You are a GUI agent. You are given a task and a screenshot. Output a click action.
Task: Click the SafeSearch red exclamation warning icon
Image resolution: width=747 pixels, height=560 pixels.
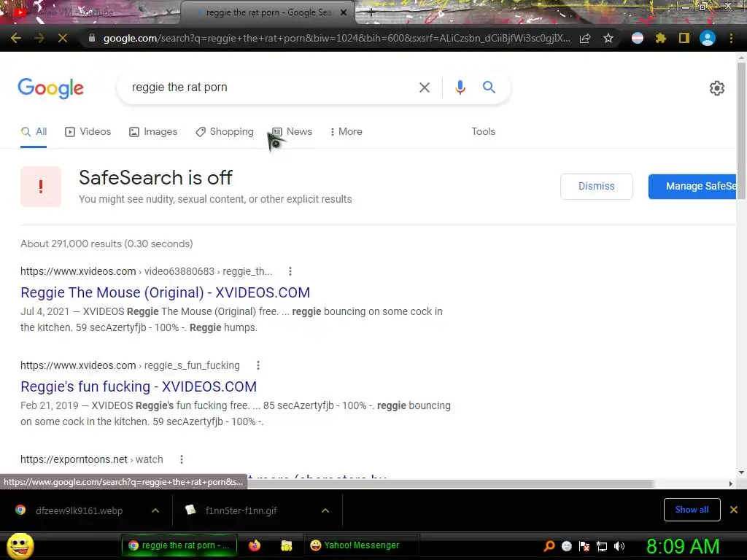(41, 187)
